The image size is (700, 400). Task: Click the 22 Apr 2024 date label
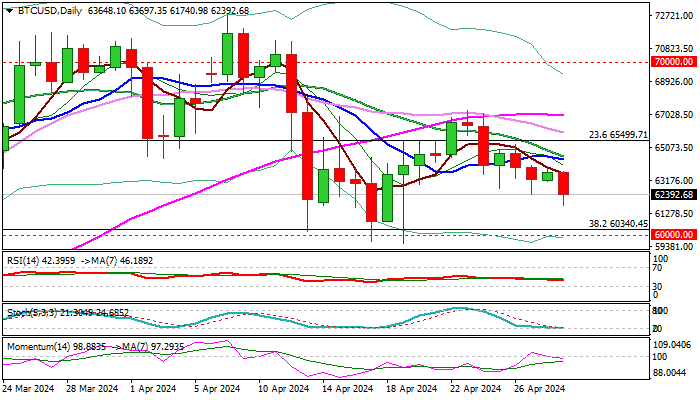pyautogui.click(x=475, y=389)
